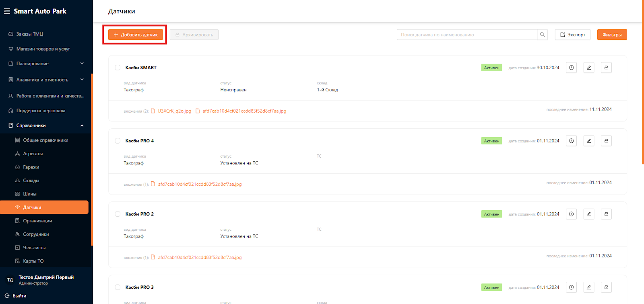644x304 pixels.
Task: Open the Фильтры button
Action: point(612,35)
